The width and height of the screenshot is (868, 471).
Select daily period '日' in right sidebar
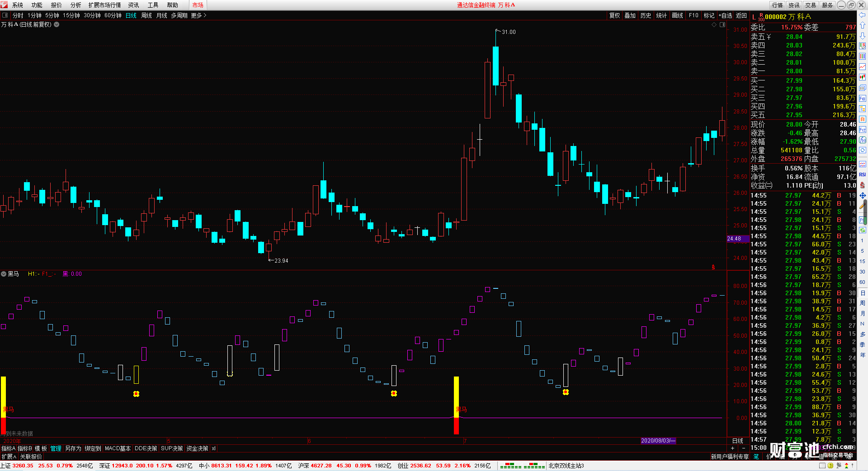click(863, 293)
